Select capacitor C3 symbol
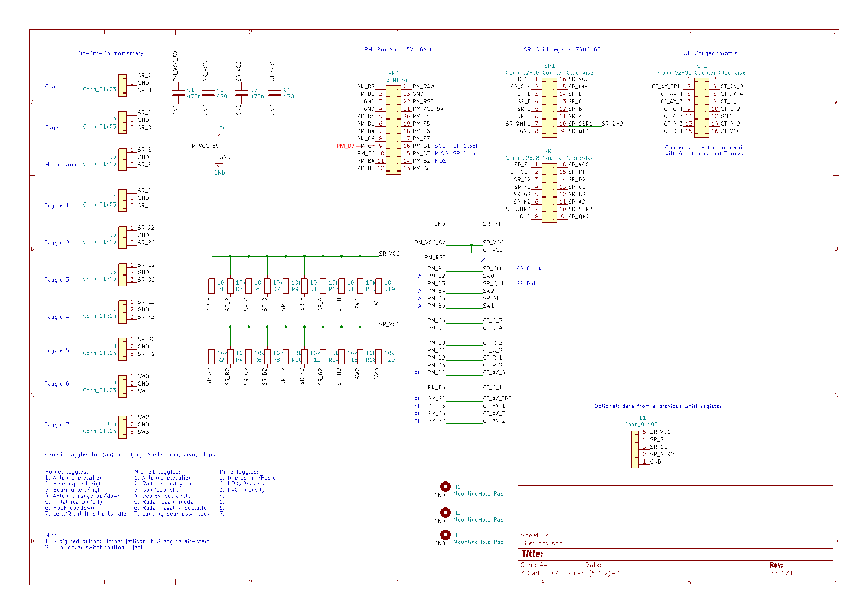This screenshot has width=868, height=614. coord(242,93)
